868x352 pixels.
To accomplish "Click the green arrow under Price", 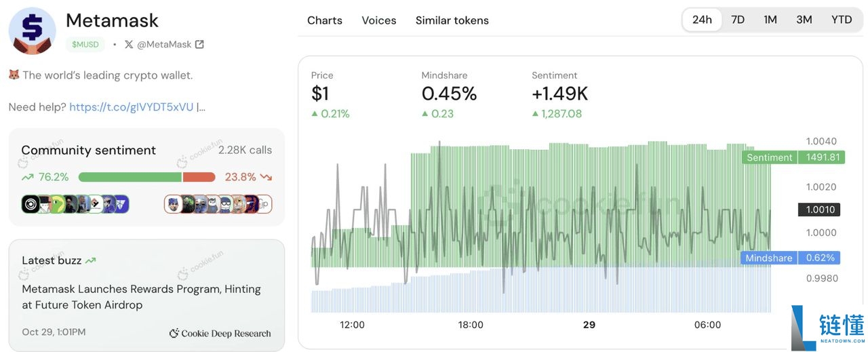I will tap(315, 114).
